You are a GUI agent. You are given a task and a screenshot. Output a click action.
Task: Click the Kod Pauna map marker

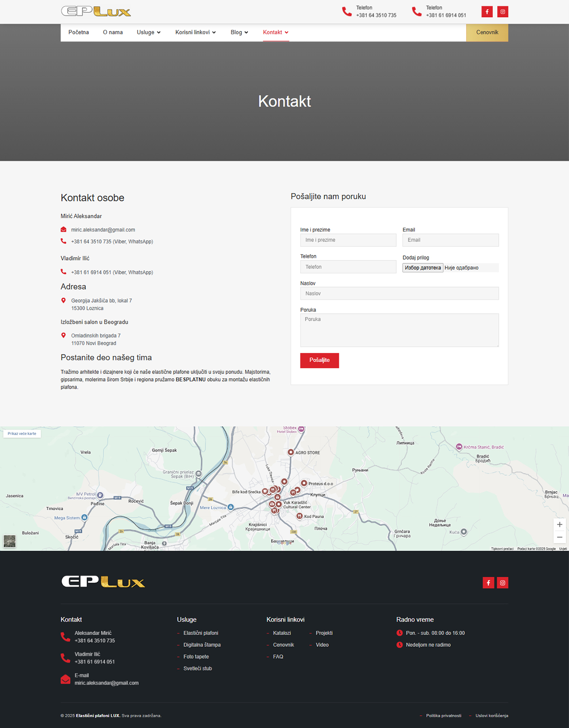tap(300, 516)
